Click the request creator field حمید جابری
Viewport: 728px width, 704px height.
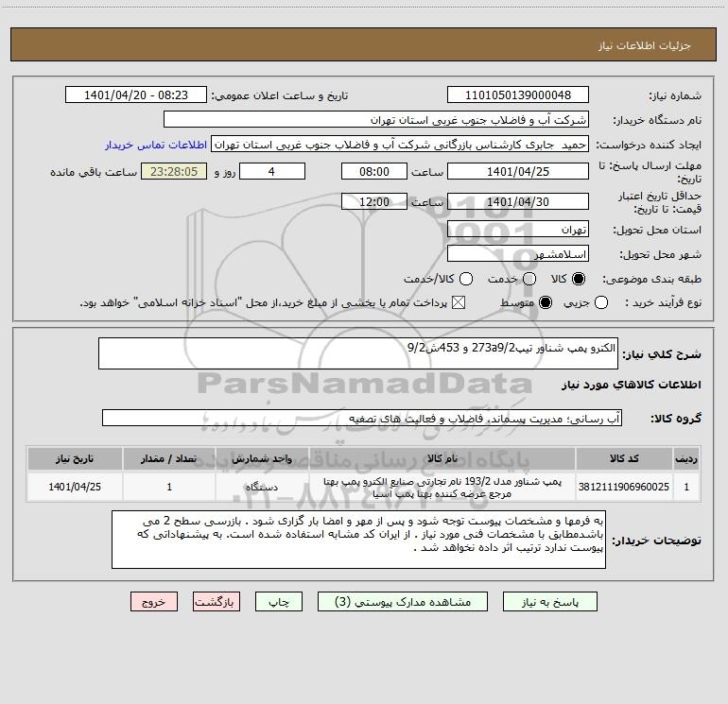point(400,144)
